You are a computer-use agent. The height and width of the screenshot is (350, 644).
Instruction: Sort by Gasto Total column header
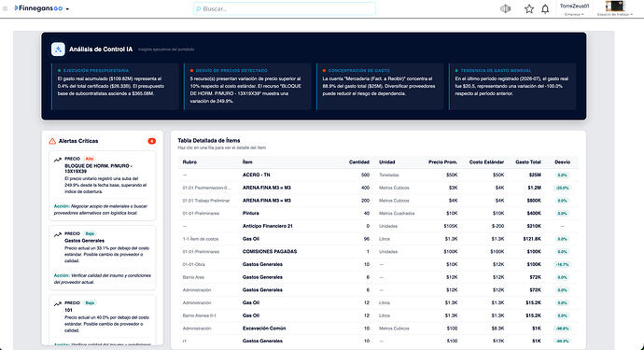tap(528, 161)
